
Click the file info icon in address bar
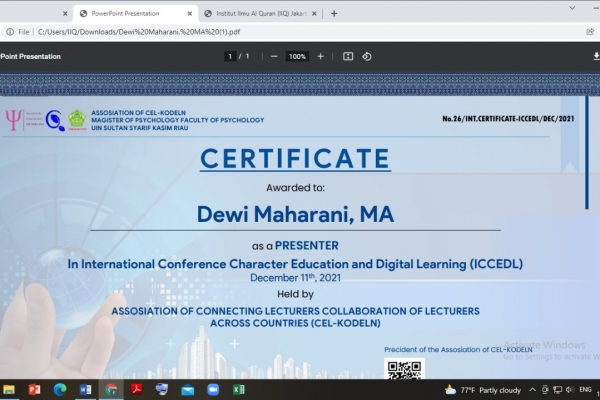[x=10, y=32]
